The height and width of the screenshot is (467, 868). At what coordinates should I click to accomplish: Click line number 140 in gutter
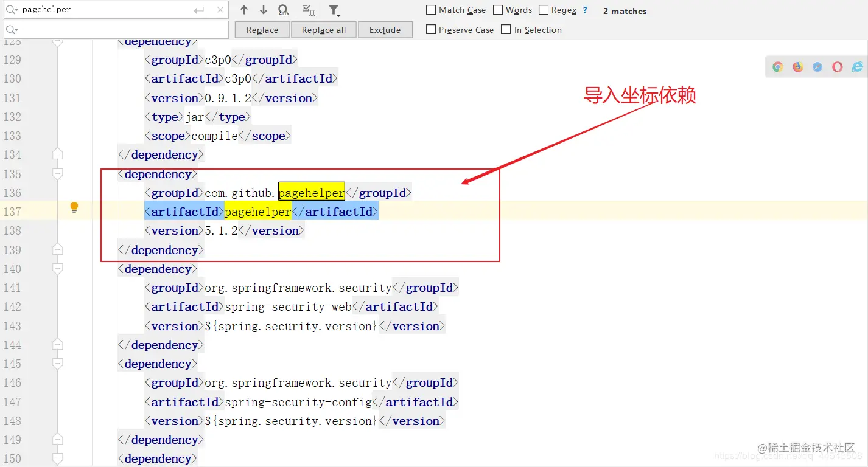(x=12, y=269)
